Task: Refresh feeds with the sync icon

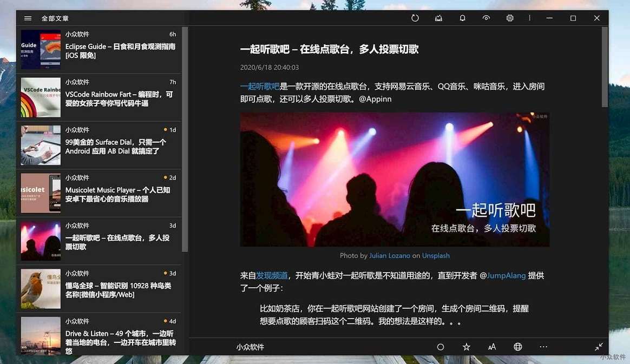Action: coord(415,18)
